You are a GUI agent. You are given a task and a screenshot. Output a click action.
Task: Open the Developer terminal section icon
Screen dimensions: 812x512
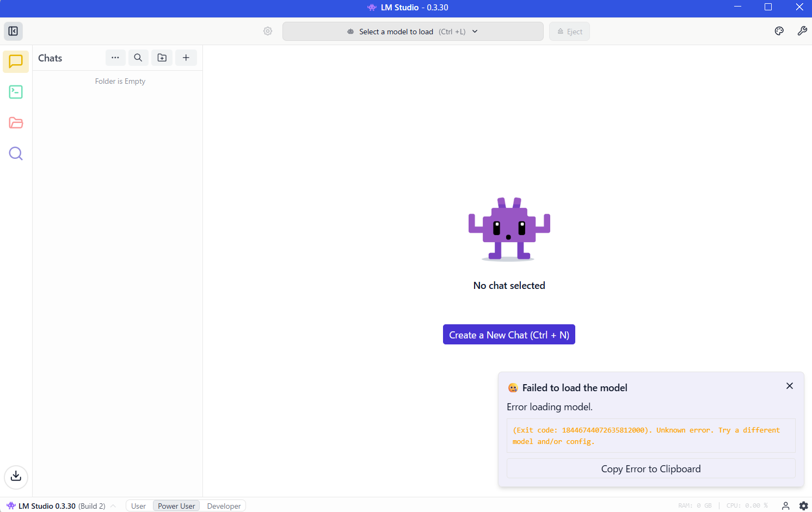[x=16, y=92]
